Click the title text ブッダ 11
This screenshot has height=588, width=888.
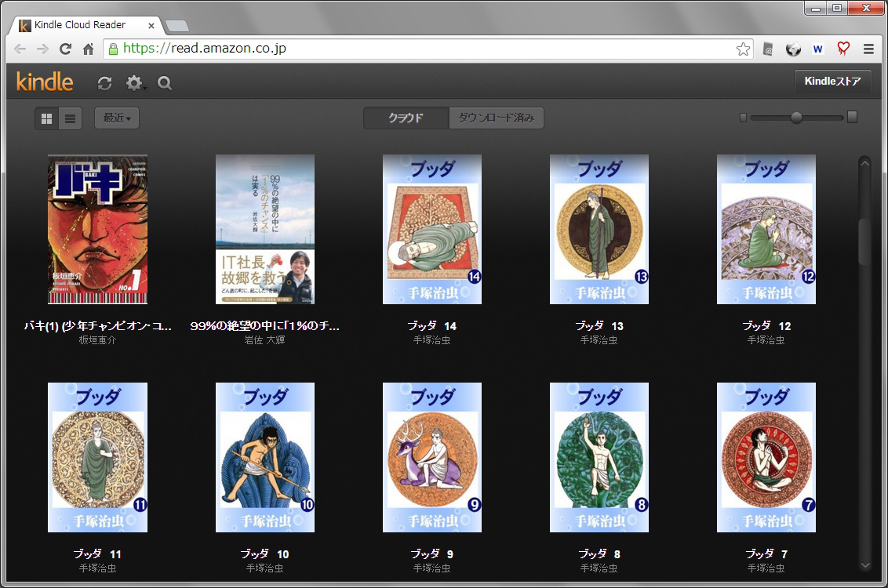pos(97,554)
